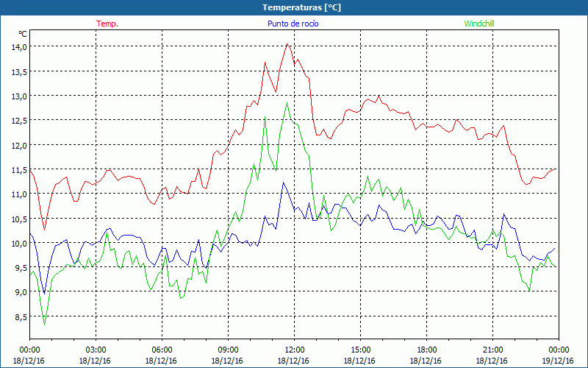Click the 9,5 y-axis value
The width and height of the screenshot is (588, 368).
[x=21, y=268]
